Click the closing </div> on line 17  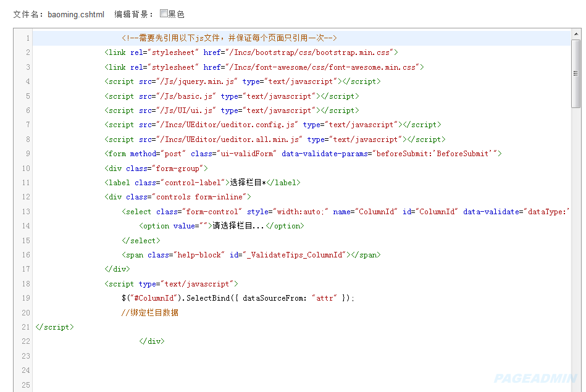point(117,269)
